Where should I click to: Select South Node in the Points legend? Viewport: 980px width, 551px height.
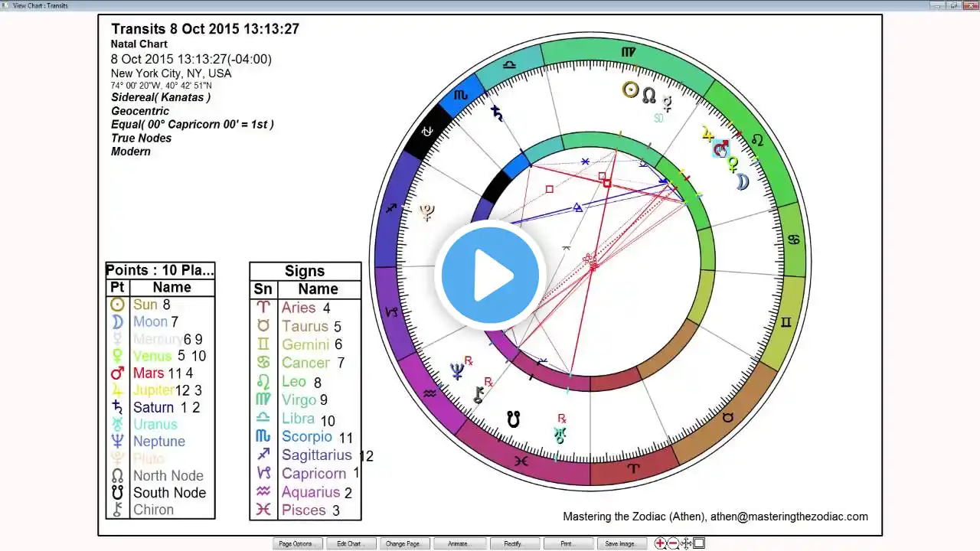161,493
